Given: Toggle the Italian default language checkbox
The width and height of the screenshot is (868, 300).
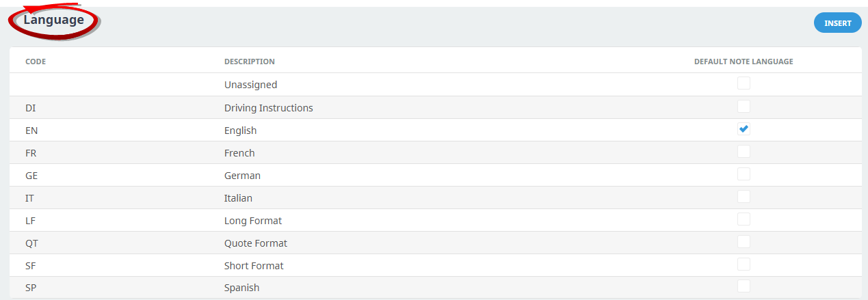Looking at the screenshot, I should click(x=744, y=197).
